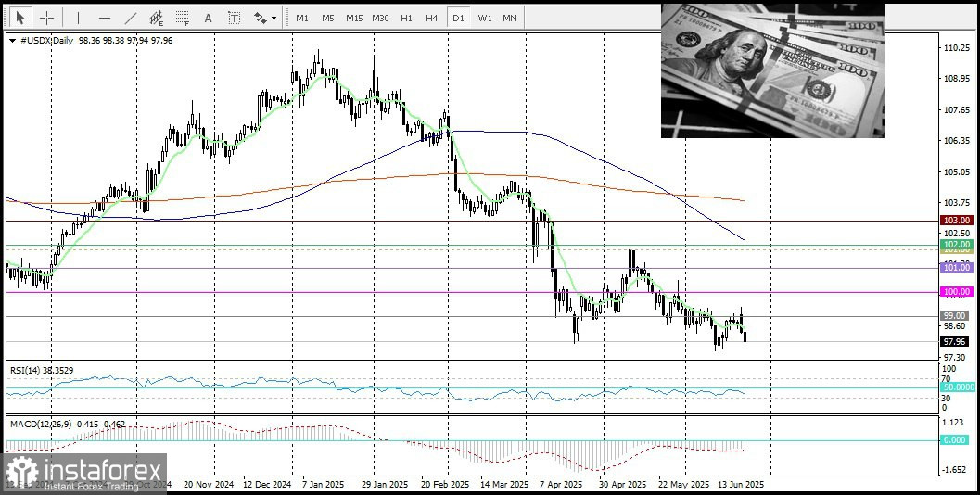This screenshot has width=980, height=495.
Task: Click the purple 101.00 level label
Action: click(x=957, y=268)
